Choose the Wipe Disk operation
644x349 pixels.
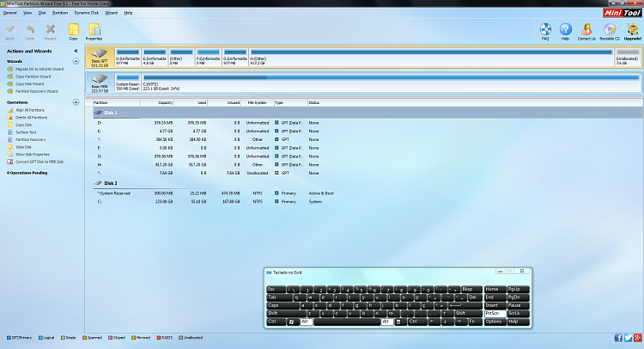point(23,147)
